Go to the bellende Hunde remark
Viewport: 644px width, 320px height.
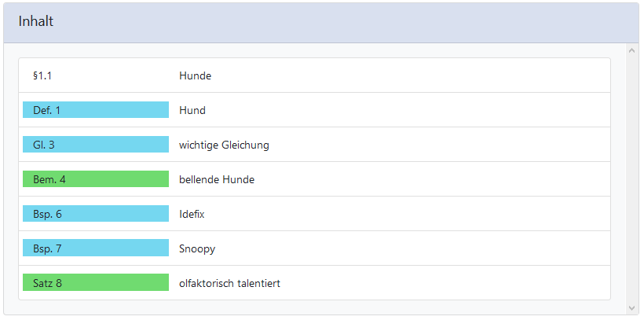217,180
